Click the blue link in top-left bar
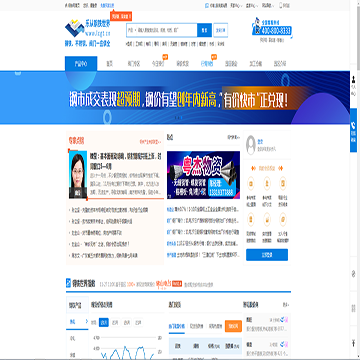The width and height of the screenshot is (360, 360). pyautogui.click(x=107, y=5)
